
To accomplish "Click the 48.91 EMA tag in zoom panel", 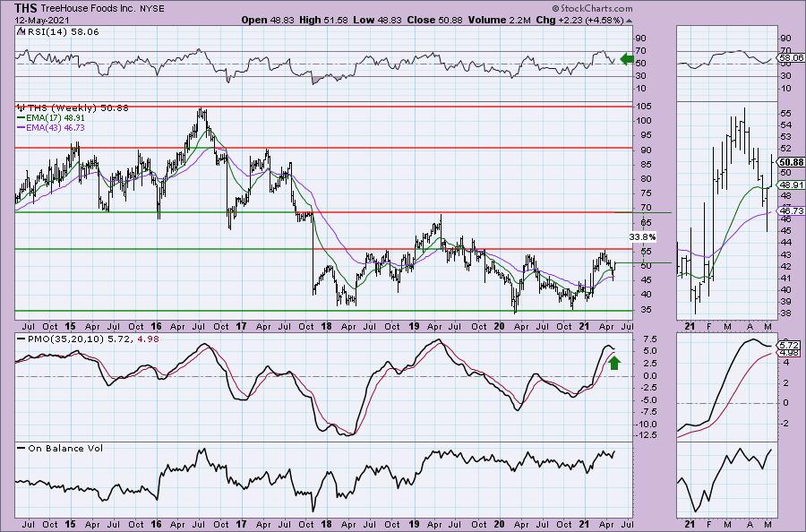I will coord(793,185).
